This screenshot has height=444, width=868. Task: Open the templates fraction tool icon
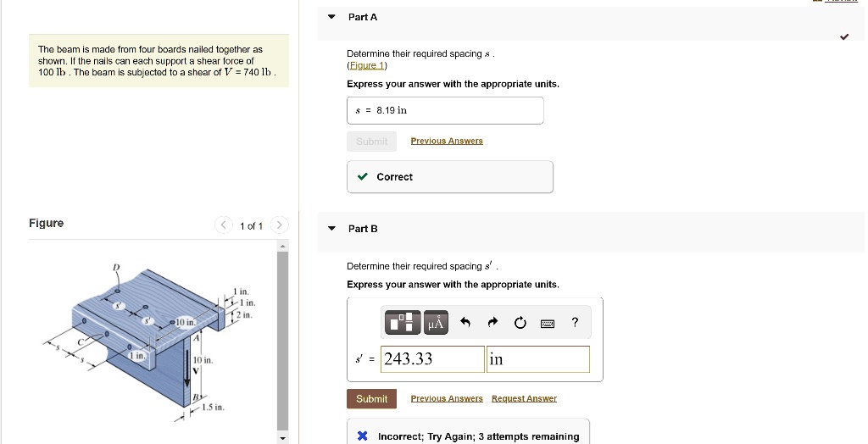403,322
